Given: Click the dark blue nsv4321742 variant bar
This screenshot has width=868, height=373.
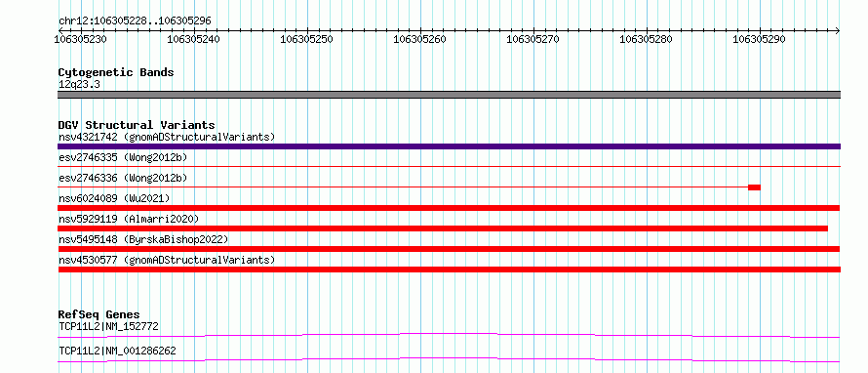Looking at the screenshot, I should 449,146.
